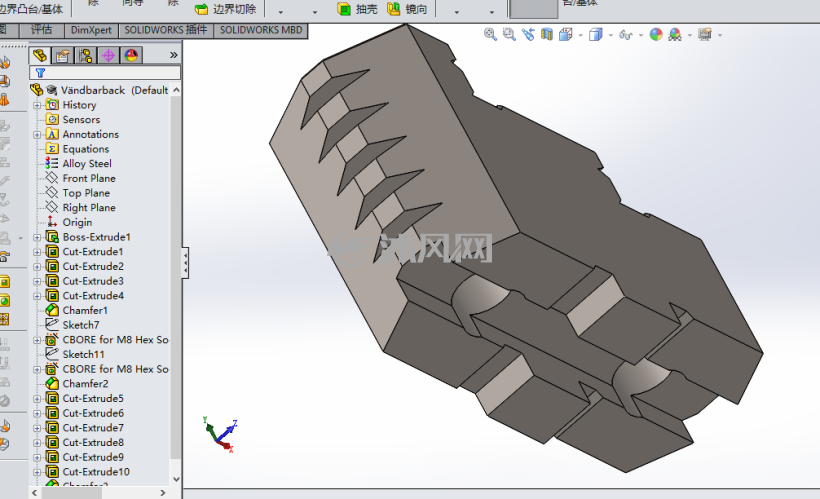820x499 pixels.
Task: Click the Hide/Show Items glasses icon
Action: tap(625, 35)
